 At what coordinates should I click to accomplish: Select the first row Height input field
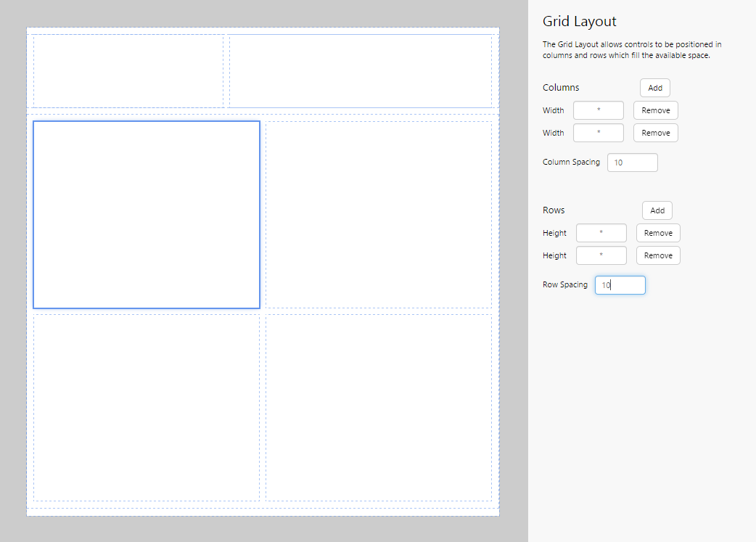tap(601, 232)
